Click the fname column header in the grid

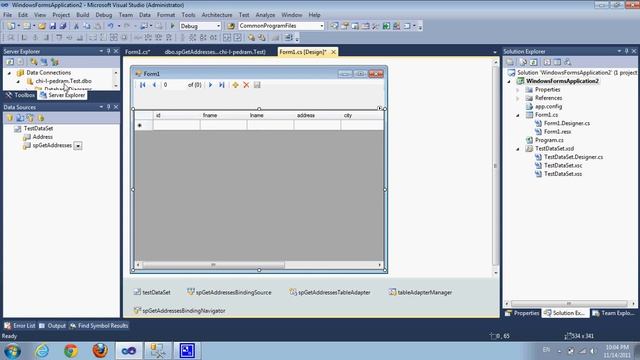coord(224,116)
